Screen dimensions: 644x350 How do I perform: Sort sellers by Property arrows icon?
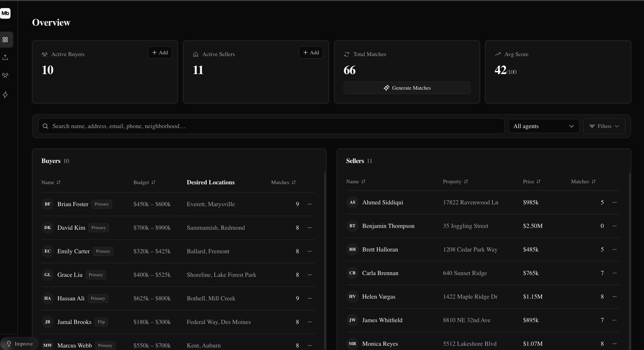466,181
